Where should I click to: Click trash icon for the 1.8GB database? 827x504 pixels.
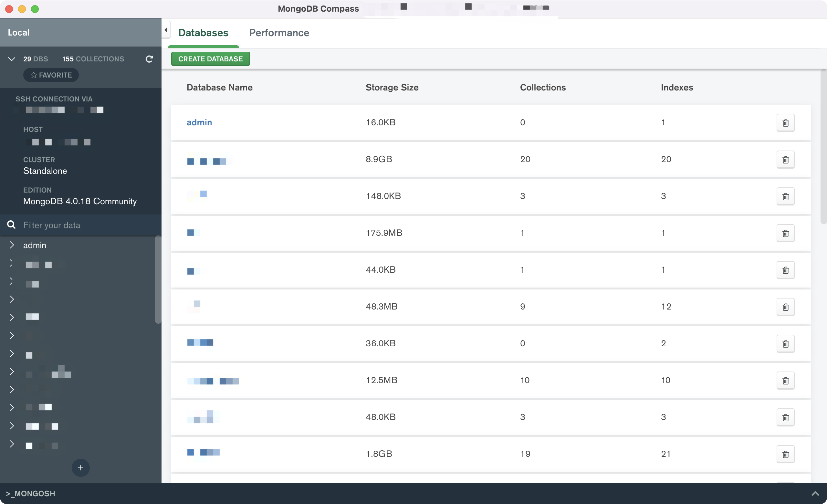coord(785,454)
